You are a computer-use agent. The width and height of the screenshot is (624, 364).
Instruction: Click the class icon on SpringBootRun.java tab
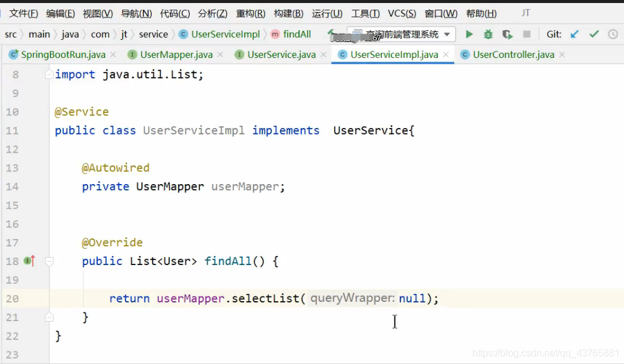(x=13, y=54)
